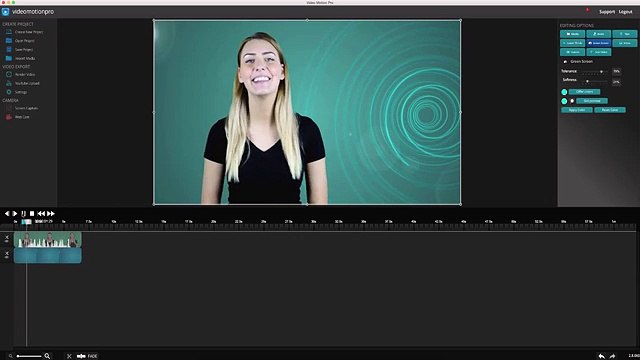Click the first button in third editing row

pos(573,52)
